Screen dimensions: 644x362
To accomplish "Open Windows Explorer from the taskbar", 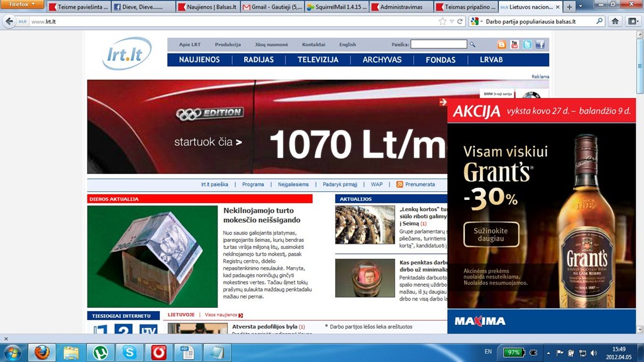I will click(x=71, y=353).
